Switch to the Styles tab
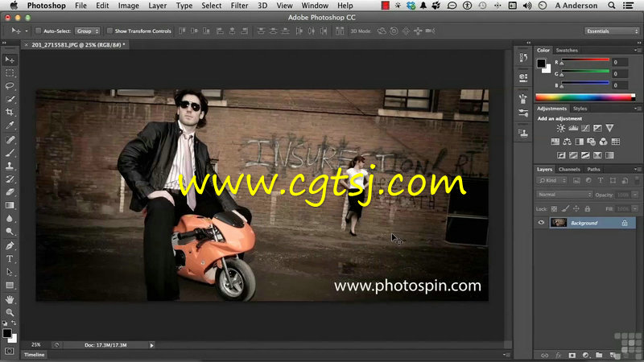644x362 pixels. [580, 109]
